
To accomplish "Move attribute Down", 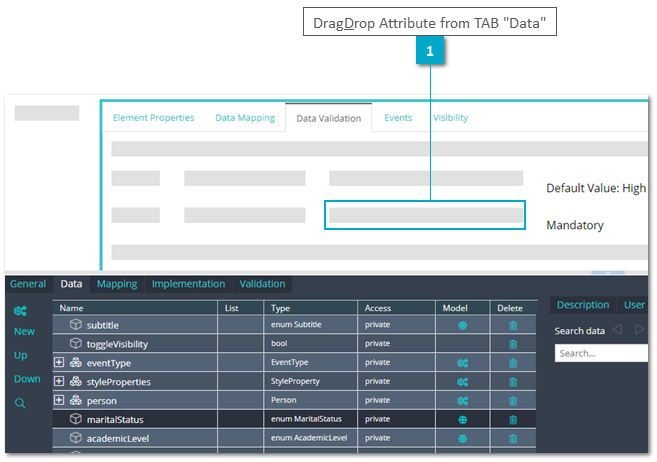I will pyautogui.click(x=27, y=379).
